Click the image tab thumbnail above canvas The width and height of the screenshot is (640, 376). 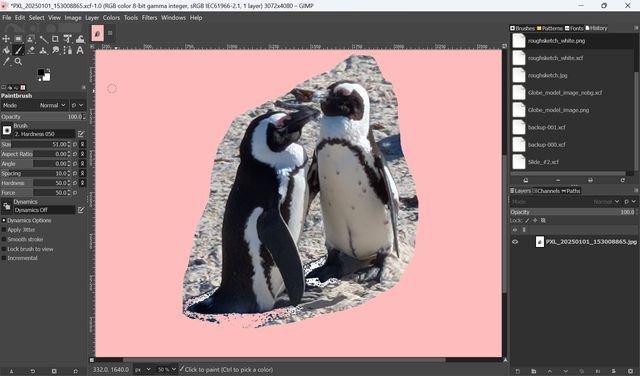pyautogui.click(x=98, y=33)
